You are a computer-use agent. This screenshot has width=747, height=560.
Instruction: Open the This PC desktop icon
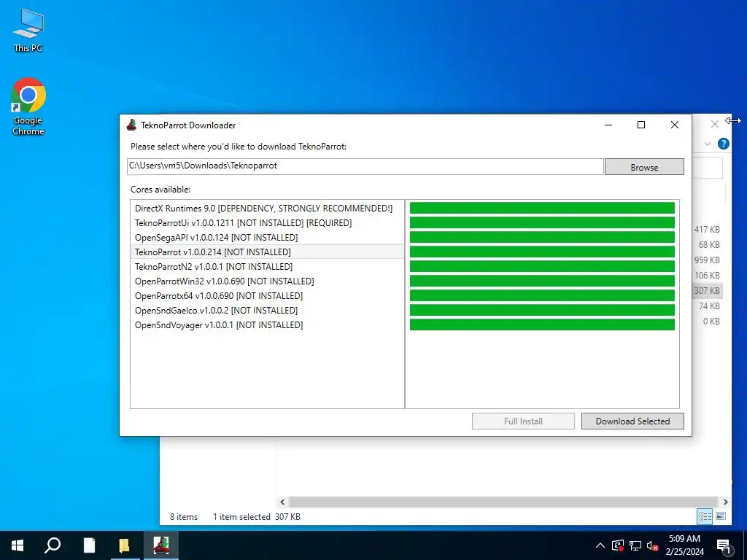click(x=28, y=31)
